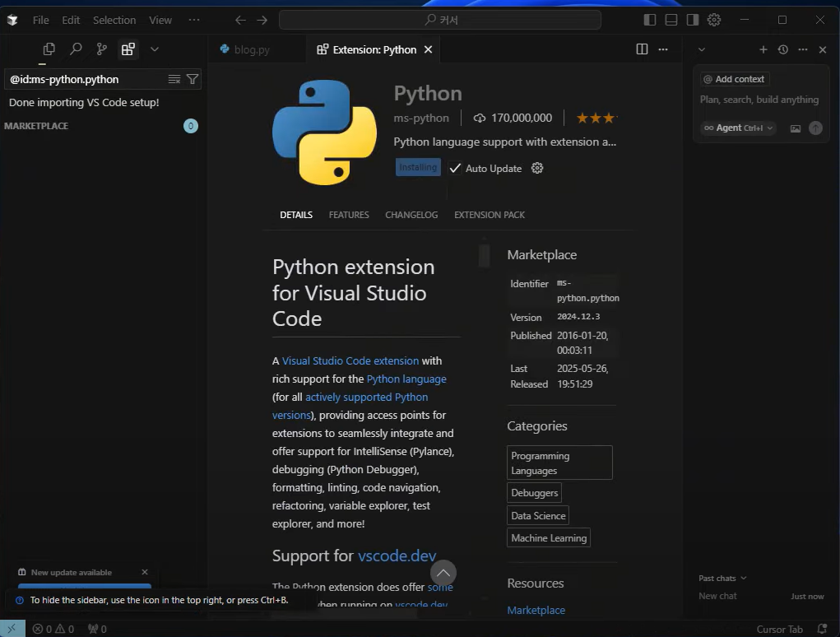Switch to the FEATURES tab
Screen dimensions: 840x637
(349, 215)
